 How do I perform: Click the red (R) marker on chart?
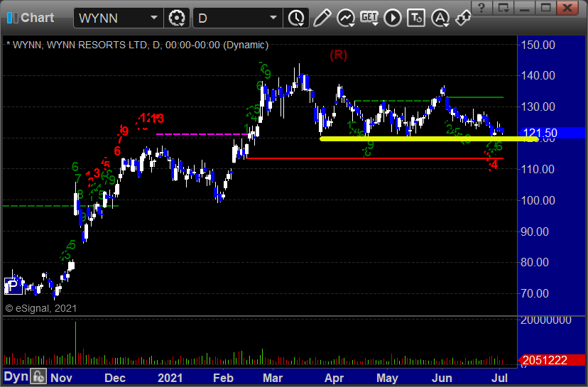point(338,55)
